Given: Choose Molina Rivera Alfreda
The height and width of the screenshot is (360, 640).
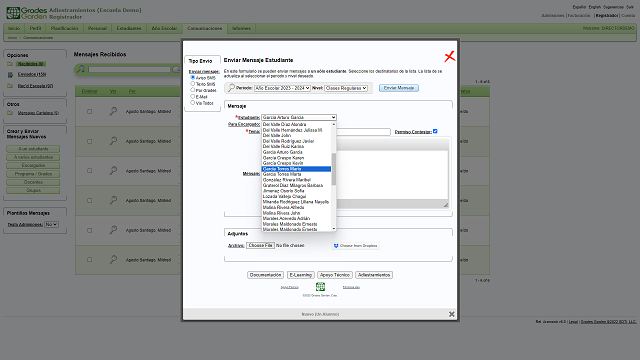Looking at the screenshot, I should (x=283, y=207).
